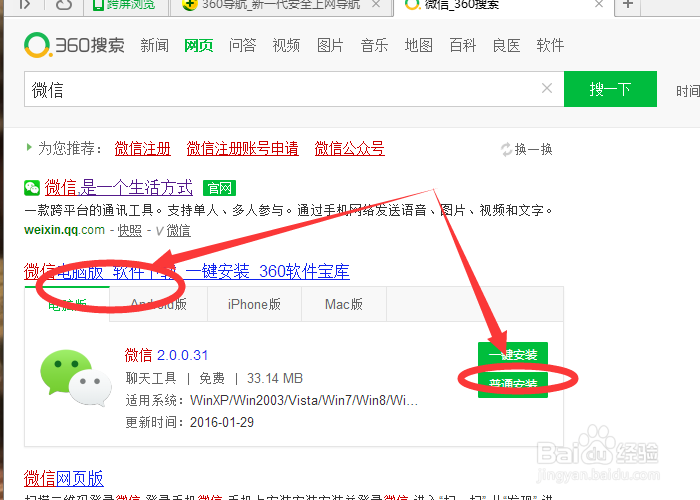Viewport: 700px width, 500px height.
Task: Click the large WeChat app logo thumbnail
Action: [x=76, y=378]
